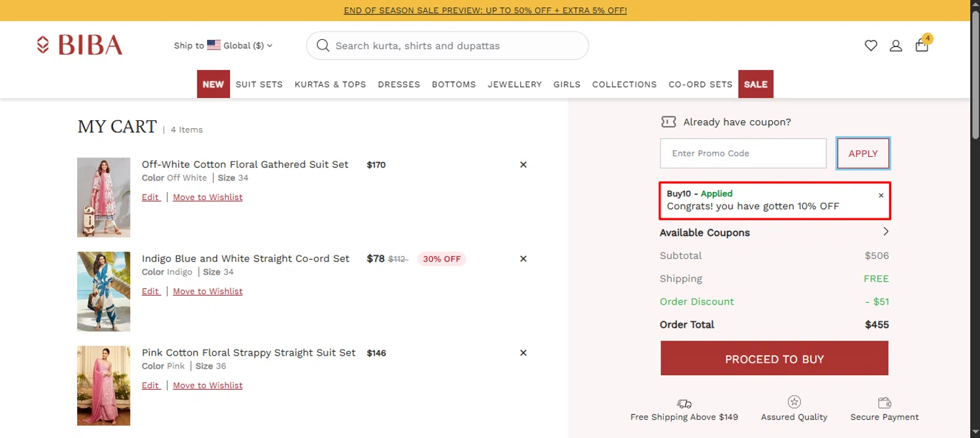Open the DRESSES menu
Image resolution: width=980 pixels, height=438 pixels.
(399, 84)
